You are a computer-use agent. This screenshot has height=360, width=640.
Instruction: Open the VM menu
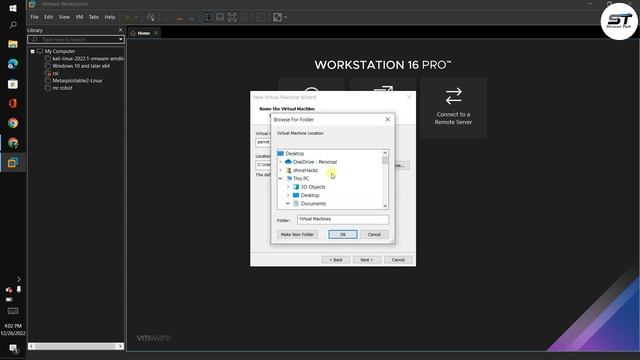click(x=79, y=17)
